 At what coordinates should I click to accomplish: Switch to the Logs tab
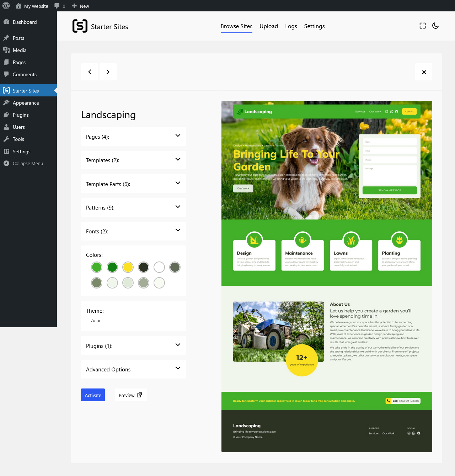click(291, 26)
